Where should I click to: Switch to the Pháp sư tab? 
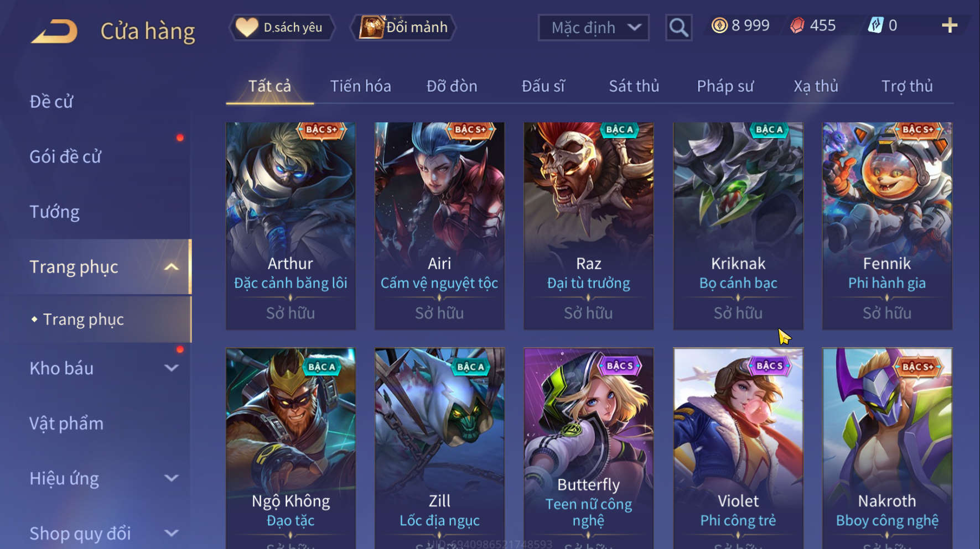(x=725, y=86)
